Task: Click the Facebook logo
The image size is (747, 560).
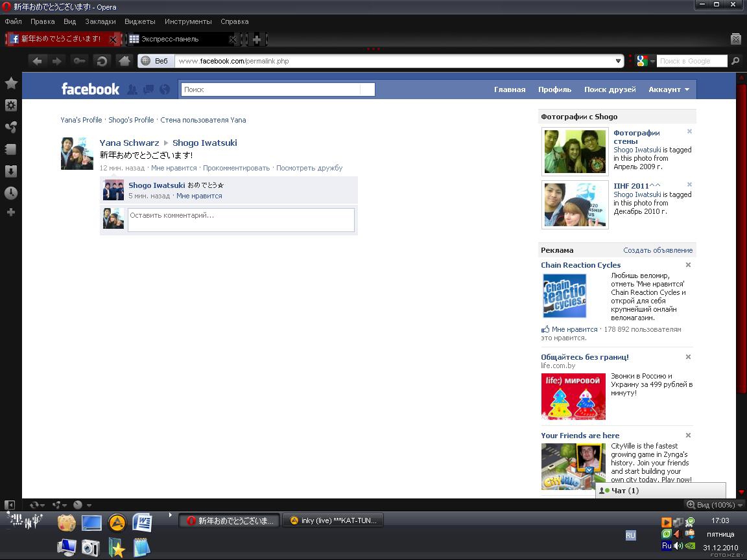Action: [90, 89]
